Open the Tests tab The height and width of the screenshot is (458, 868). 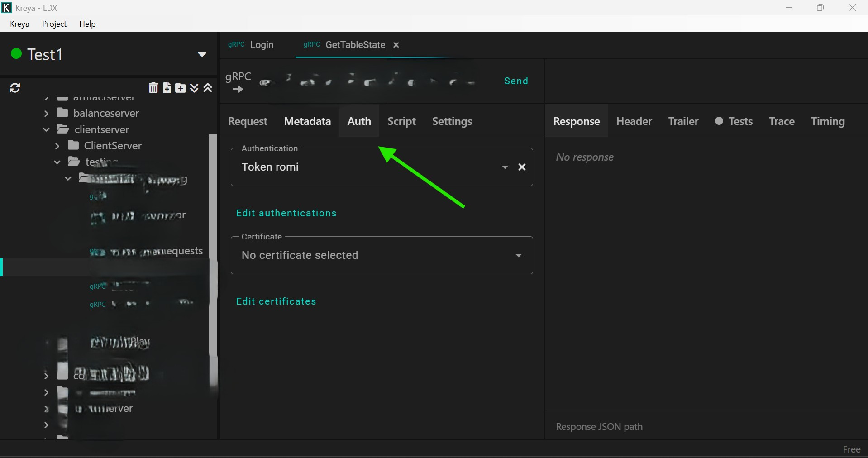pos(734,121)
